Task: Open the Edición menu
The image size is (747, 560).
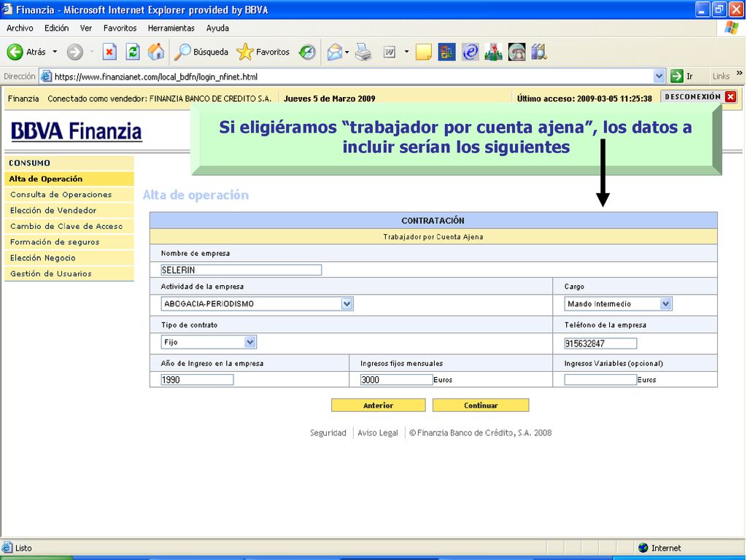Action: point(57,28)
